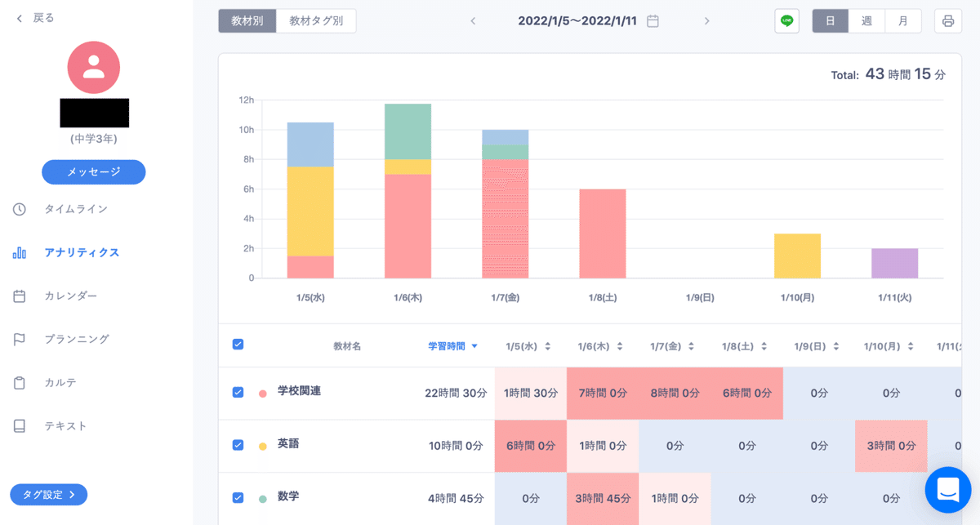This screenshot has height=525, width=980.
Task: Open the print icon at top right
Action: [x=947, y=20]
